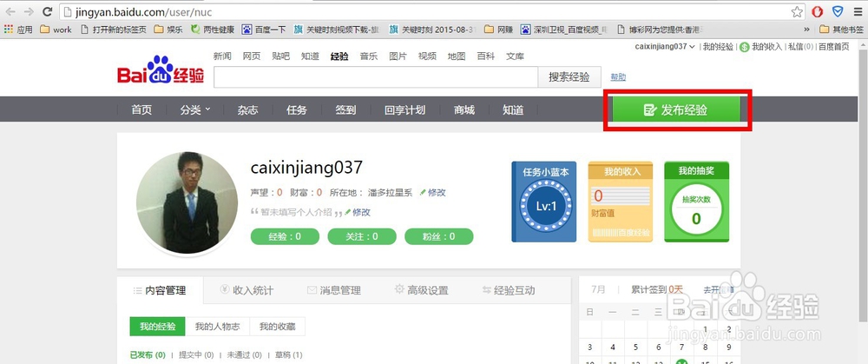Open the work bookmarks folder
Screen dimensions: 868x364
click(56, 30)
